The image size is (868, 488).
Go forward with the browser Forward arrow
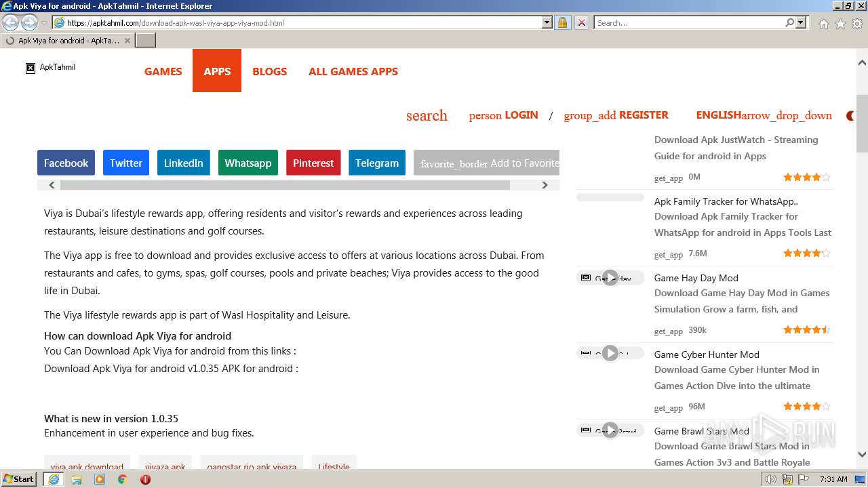click(x=29, y=23)
